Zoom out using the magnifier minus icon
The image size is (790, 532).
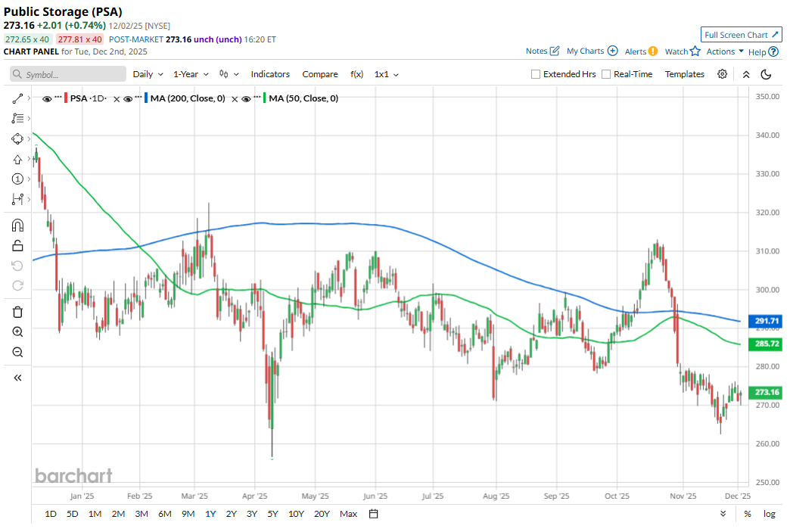click(x=17, y=353)
